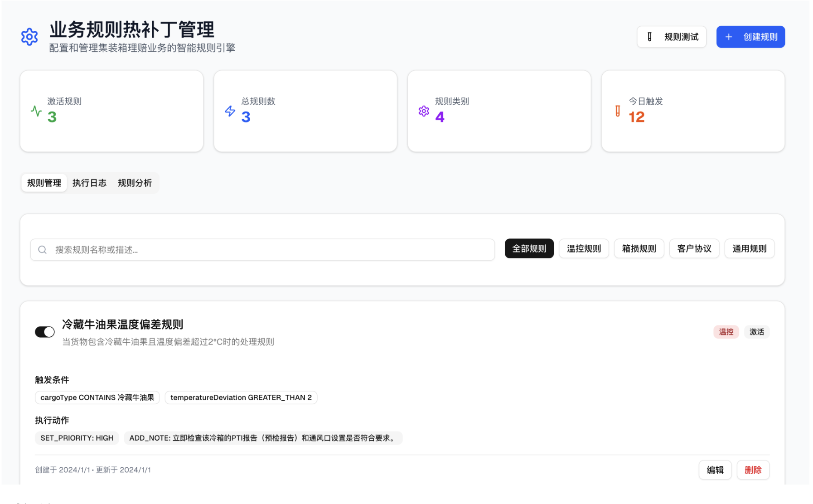Image resolution: width=813 pixels, height=504 pixels.
Task: Select the 规则管理 tab
Action: (x=44, y=183)
